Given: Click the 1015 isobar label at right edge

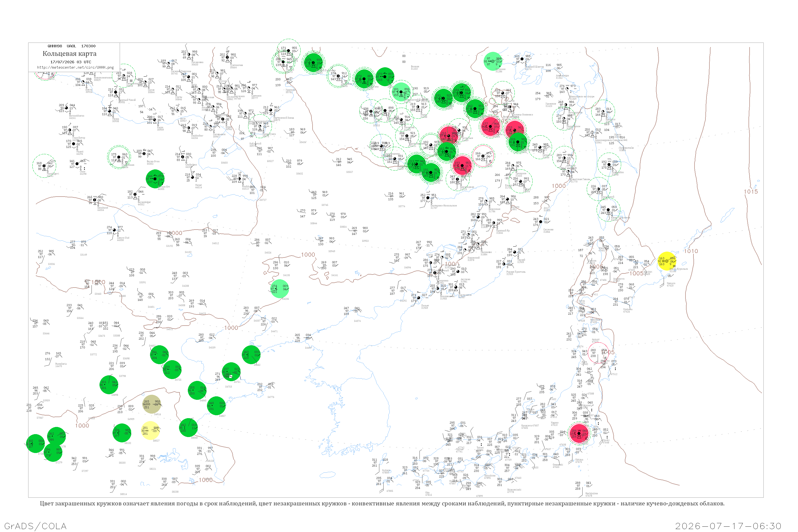Looking at the screenshot, I should (x=751, y=192).
